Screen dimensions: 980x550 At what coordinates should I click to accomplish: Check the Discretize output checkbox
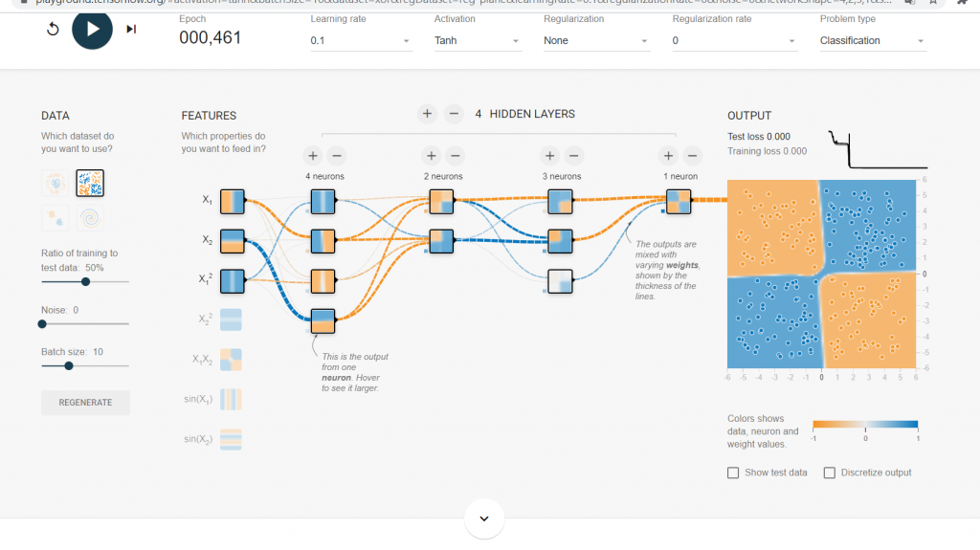830,473
